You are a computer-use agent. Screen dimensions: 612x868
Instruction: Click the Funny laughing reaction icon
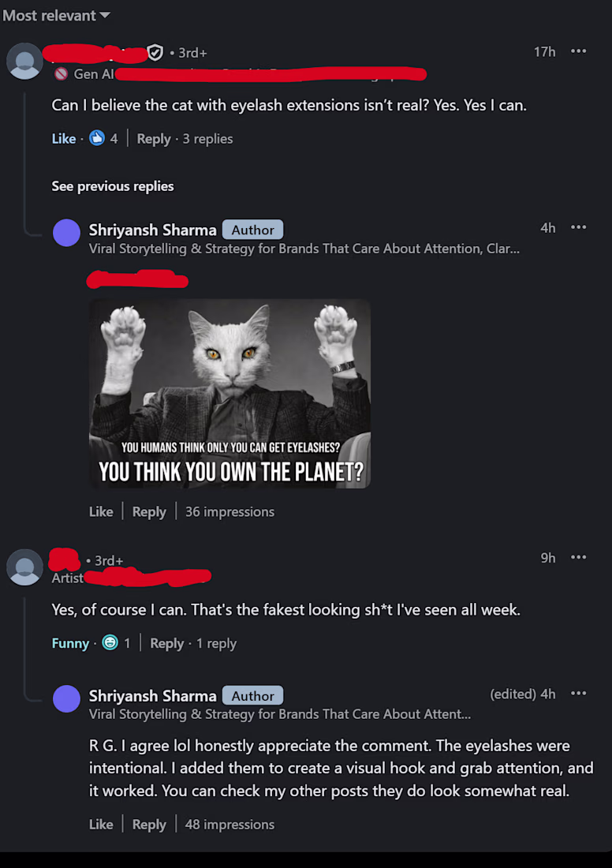(110, 642)
